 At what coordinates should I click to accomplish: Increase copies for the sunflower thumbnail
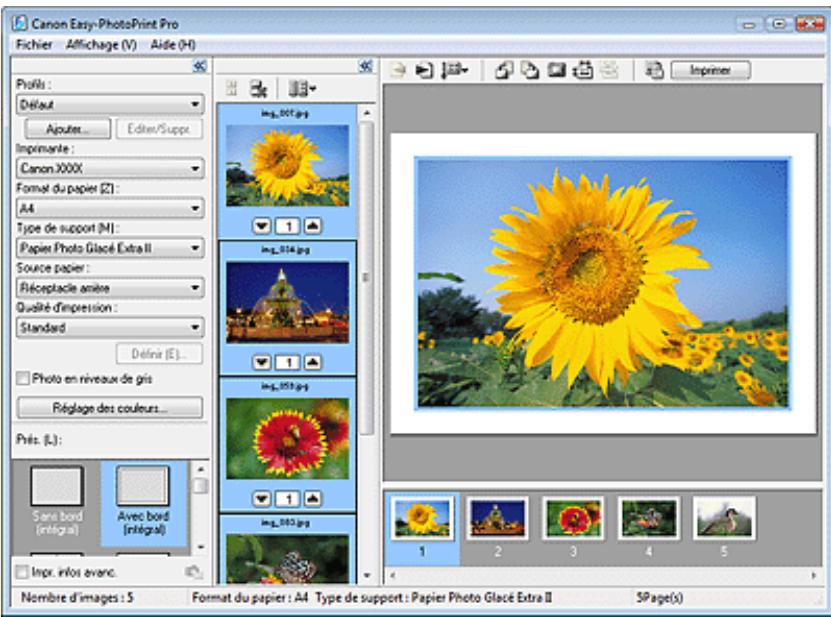313,226
